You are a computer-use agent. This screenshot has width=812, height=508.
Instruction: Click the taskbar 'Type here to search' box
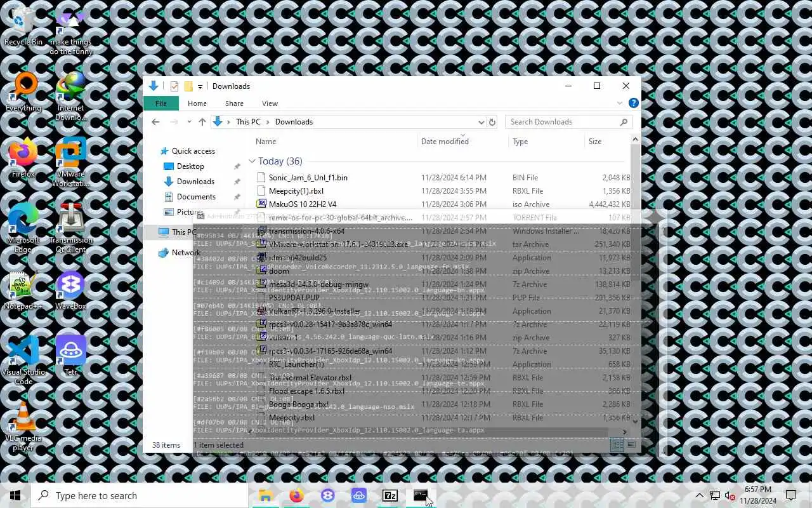140,495
